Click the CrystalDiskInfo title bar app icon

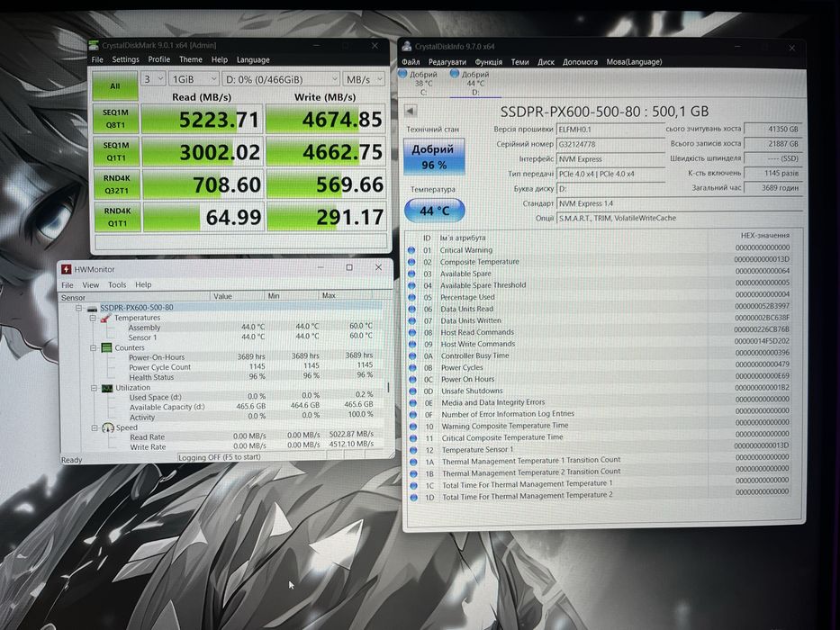[x=407, y=47]
